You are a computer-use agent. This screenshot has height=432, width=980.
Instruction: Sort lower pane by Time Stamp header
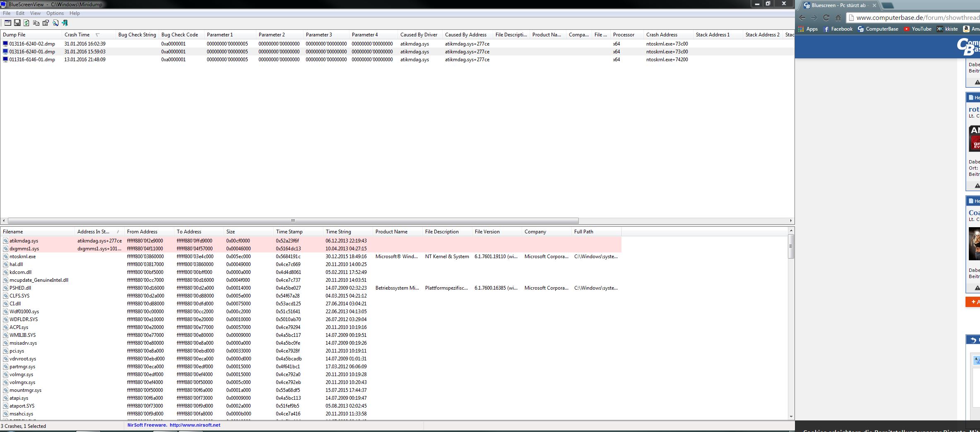[x=298, y=232]
